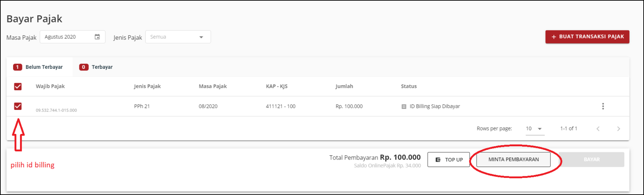Click the plus icon on Buat Transaksi Pajak
Viewport: 644px width, 195px height.
pyautogui.click(x=554, y=37)
